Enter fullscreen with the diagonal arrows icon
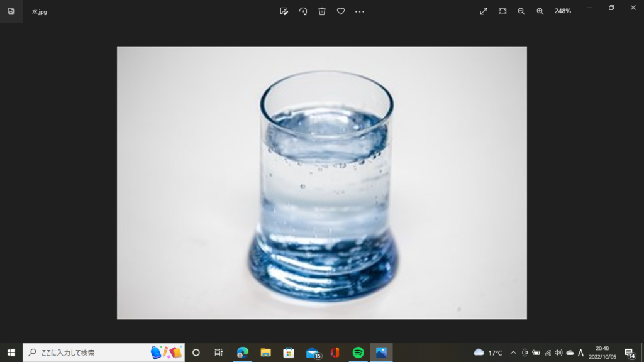 pyautogui.click(x=484, y=11)
